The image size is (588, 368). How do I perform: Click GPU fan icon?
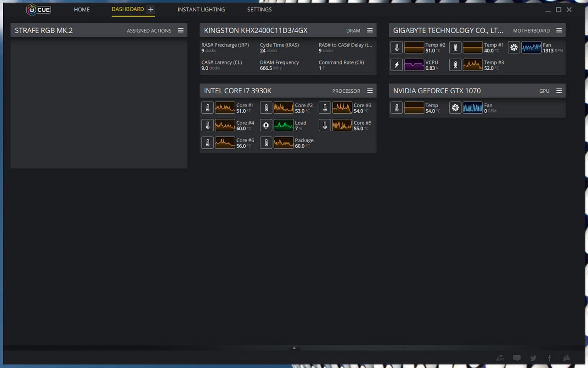point(455,108)
